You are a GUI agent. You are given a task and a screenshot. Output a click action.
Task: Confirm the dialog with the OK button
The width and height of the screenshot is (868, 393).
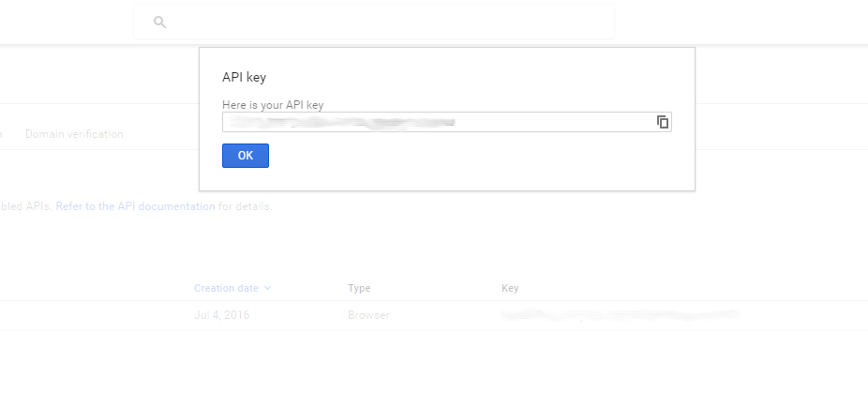coord(246,156)
